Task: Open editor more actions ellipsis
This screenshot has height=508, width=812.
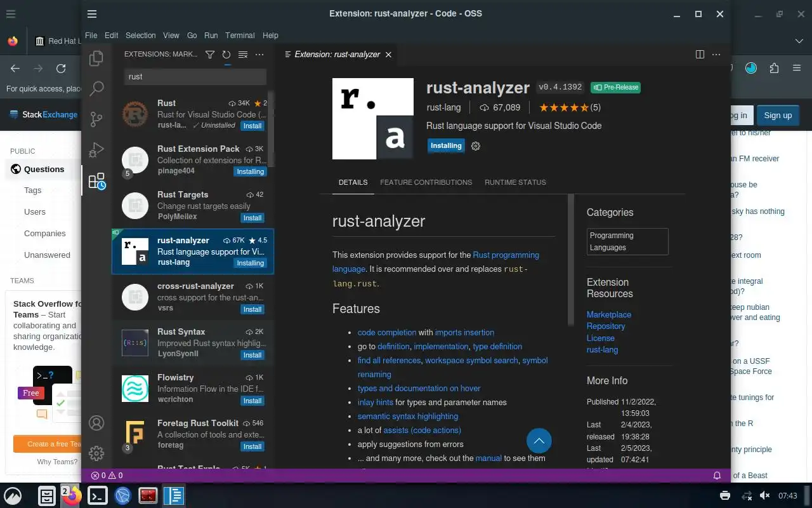Action: coord(717,55)
